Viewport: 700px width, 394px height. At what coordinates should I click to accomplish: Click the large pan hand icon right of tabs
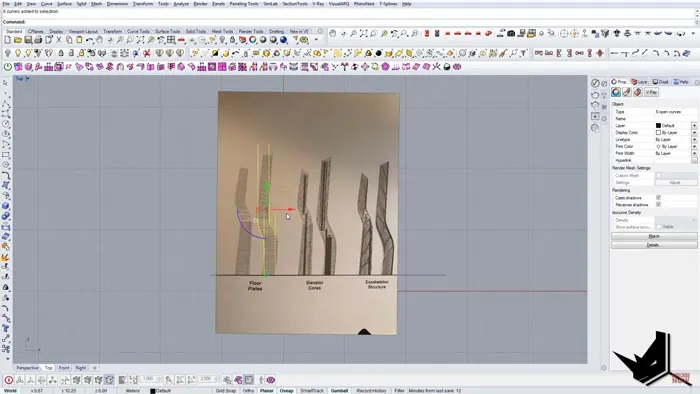pyautogui.click(x=333, y=33)
